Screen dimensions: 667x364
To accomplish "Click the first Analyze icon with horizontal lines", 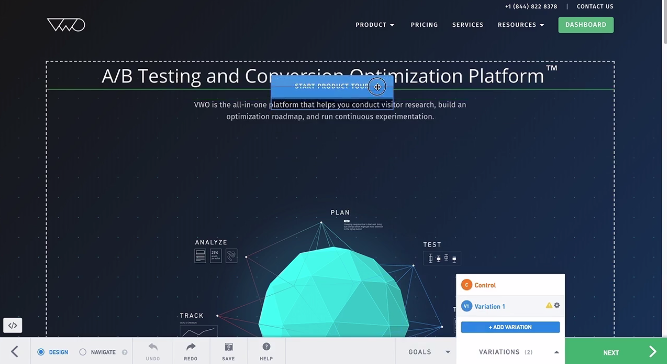I will click(x=200, y=256).
